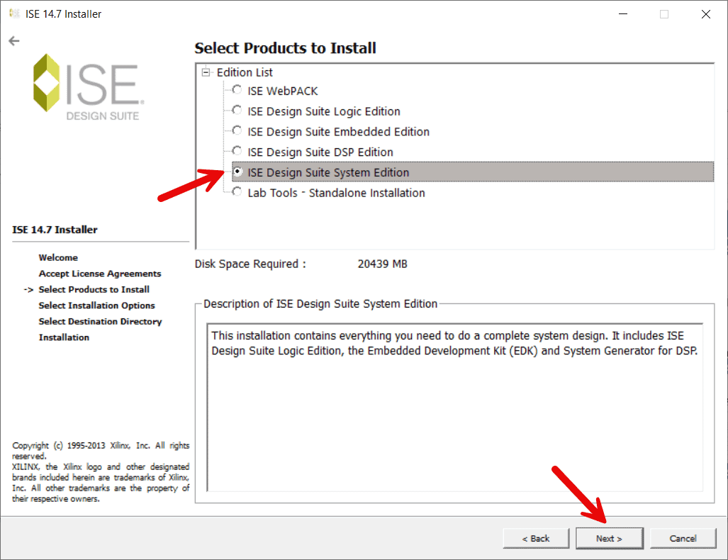This screenshot has height=560, width=728.
Task: Choose ISE Design Suite DSP Edition
Action: (237, 150)
